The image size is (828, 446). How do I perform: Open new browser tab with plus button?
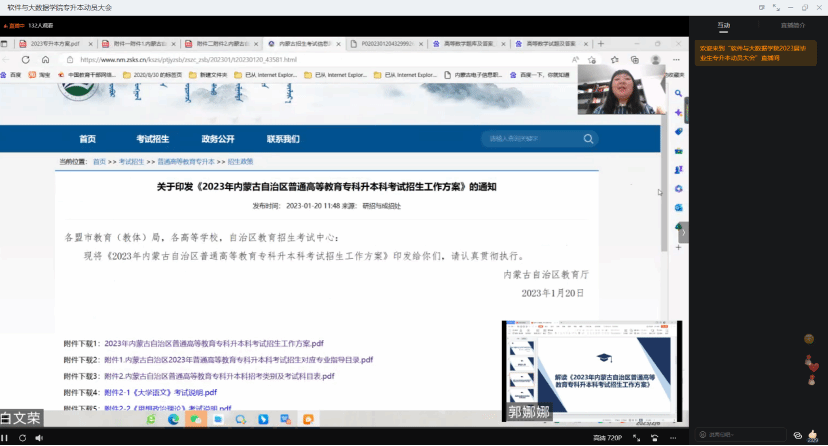[600, 44]
